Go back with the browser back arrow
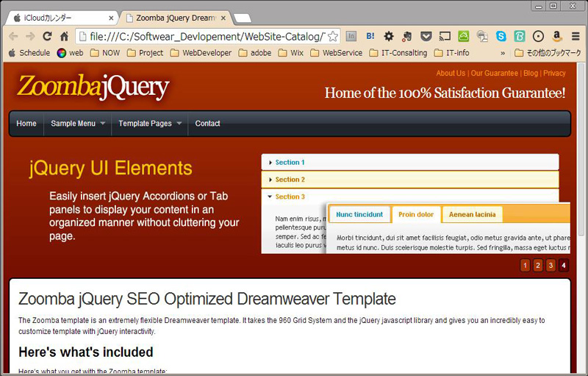This screenshot has width=588, height=376. [x=13, y=36]
